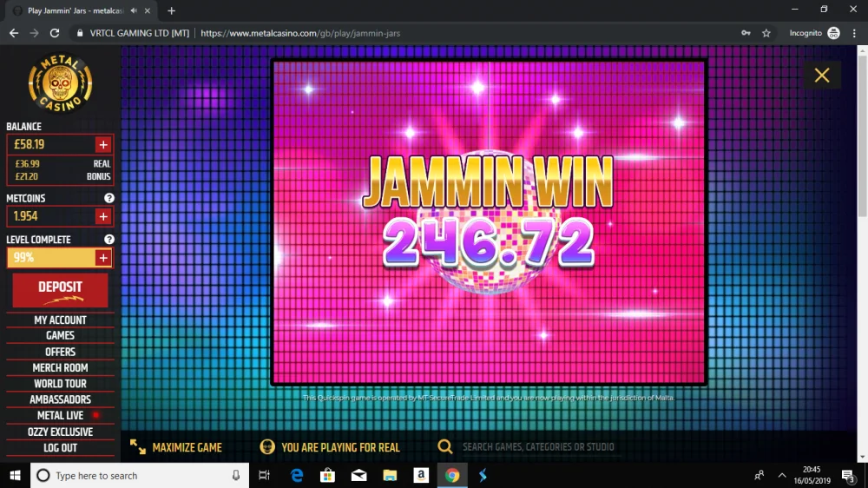Viewport: 868px width, 488px height.
Task: Open World Tour in the sidebar
Action: [x=61, y=384]
